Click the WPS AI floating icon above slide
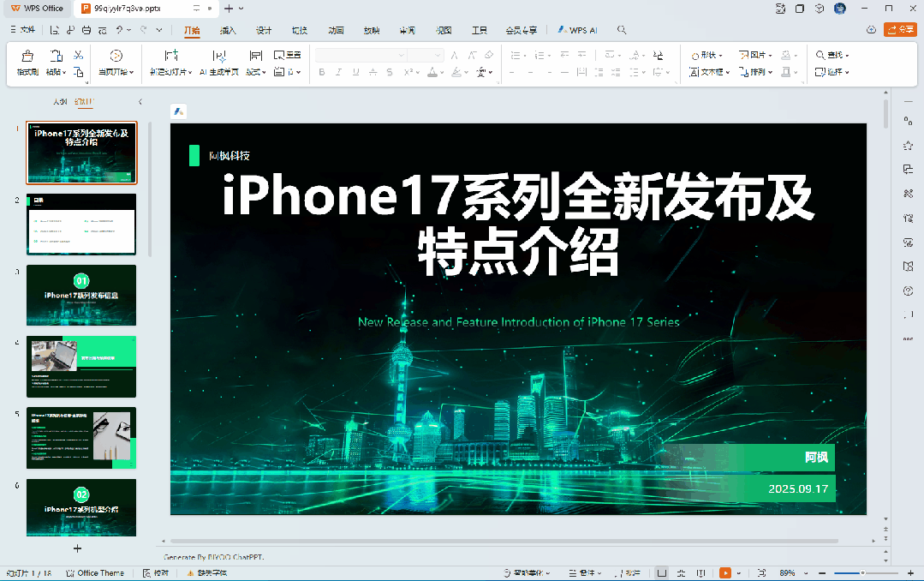 [x=179, y=111]
